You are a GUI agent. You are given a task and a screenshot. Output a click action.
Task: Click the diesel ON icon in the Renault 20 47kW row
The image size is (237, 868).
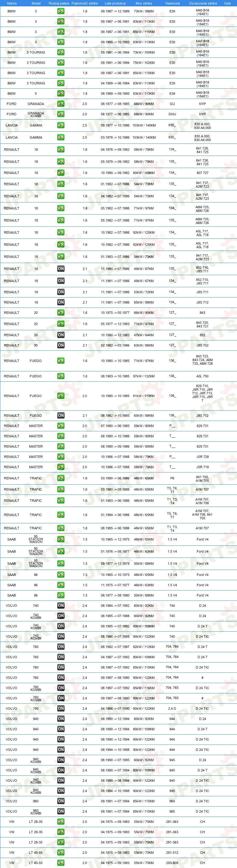61,335
